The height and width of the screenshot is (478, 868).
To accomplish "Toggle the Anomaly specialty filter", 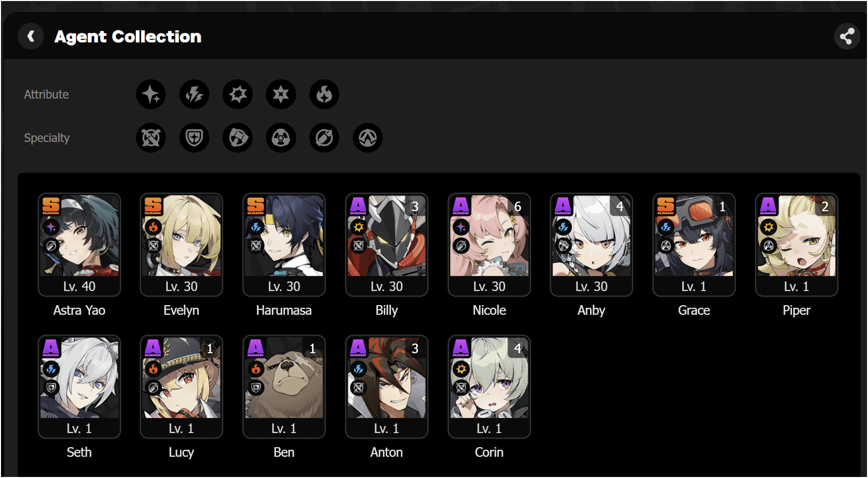I will click(x=281, y=138).
